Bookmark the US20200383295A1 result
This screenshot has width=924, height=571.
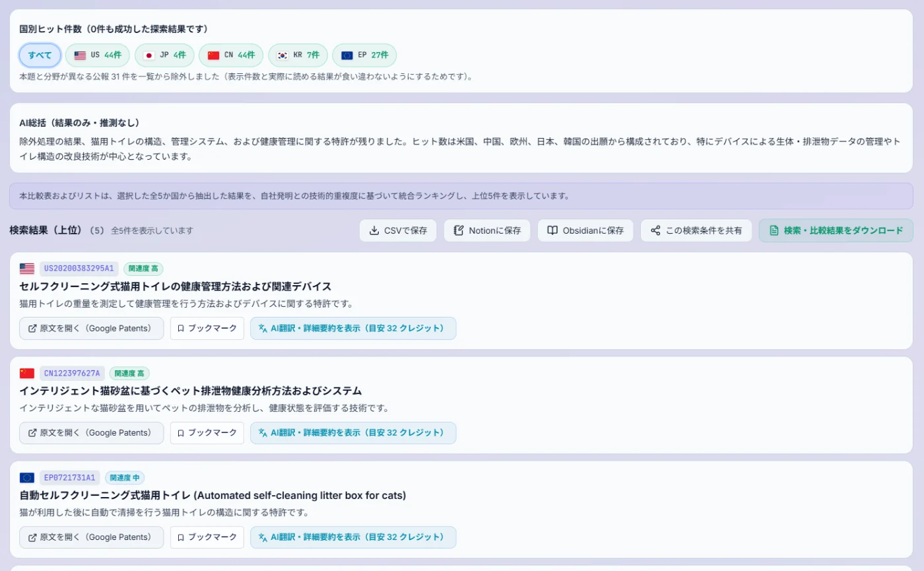207,328
